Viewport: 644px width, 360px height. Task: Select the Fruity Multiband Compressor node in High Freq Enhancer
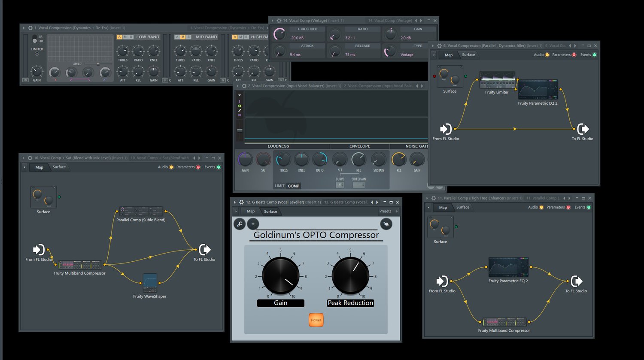(x=504, y=322)
